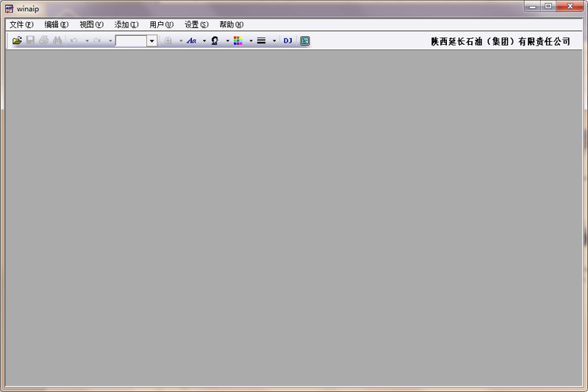Screen dimensions: 588x392
Task: Click the Font style Aa icon
Action: (x=192, y=40)
